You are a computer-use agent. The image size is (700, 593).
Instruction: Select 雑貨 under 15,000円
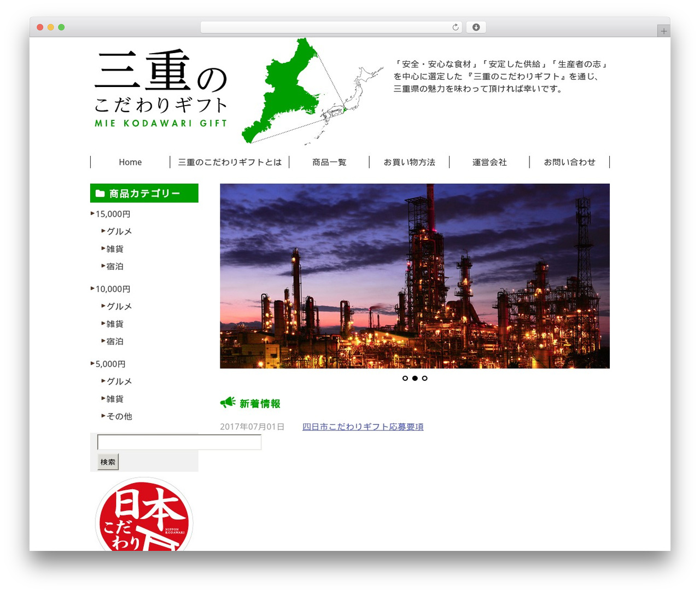click(115, 249)
